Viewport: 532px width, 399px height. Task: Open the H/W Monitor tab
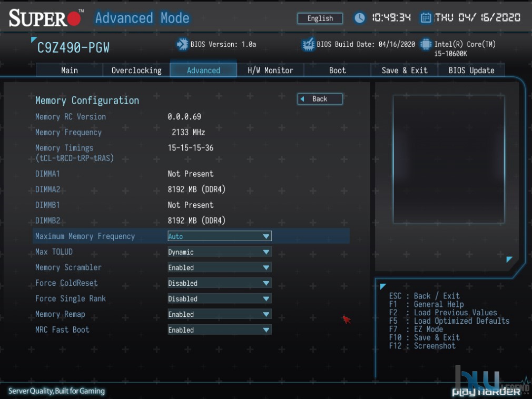click(x=270, y=71)
